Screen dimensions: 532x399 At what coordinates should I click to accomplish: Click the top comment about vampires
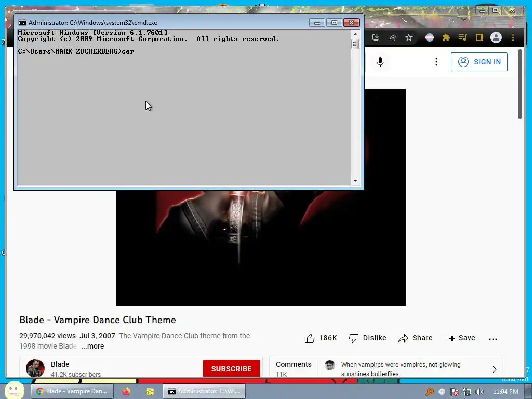click(x=401, y=369)
